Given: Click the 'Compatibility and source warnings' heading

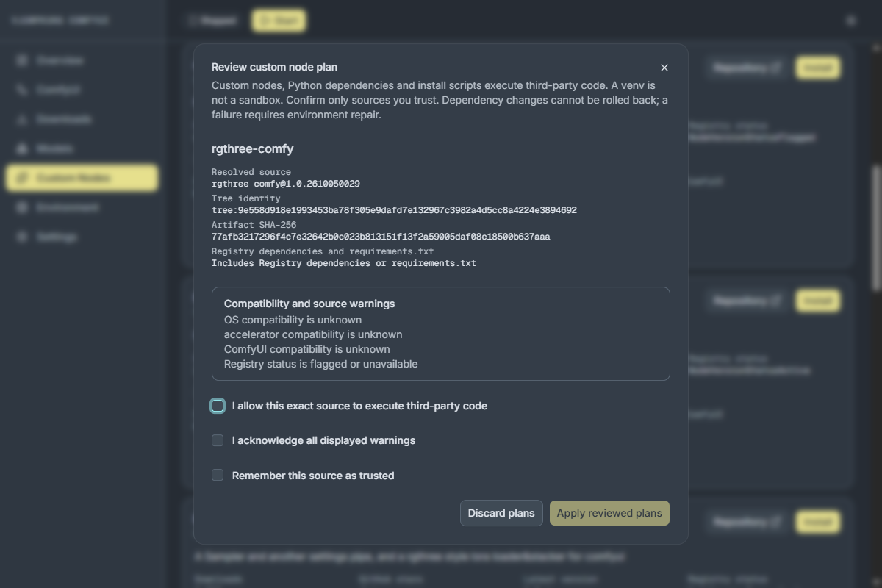Looking at the screenshot, I should click(309, 304).
